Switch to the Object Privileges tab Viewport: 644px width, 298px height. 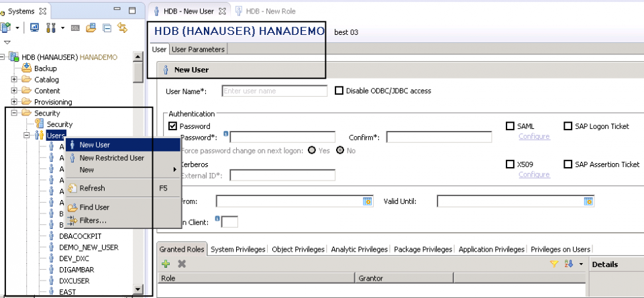coord(298,249)
